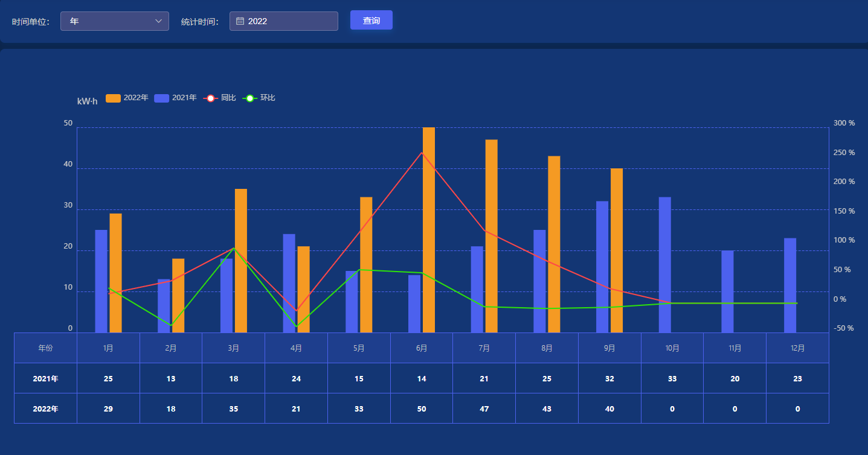Click the 2022 June value 50 cell
Viewport: 868px width, 455px height.
click(422, 409)
